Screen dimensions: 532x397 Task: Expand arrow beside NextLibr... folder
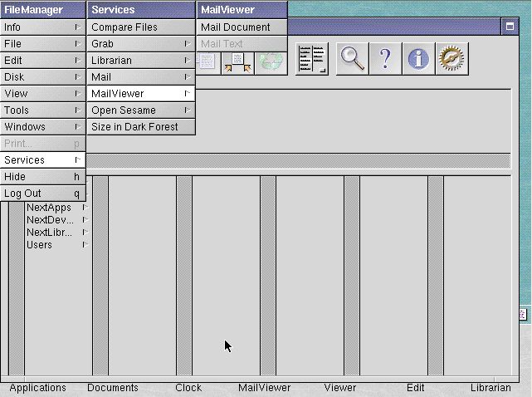[85, 233]
